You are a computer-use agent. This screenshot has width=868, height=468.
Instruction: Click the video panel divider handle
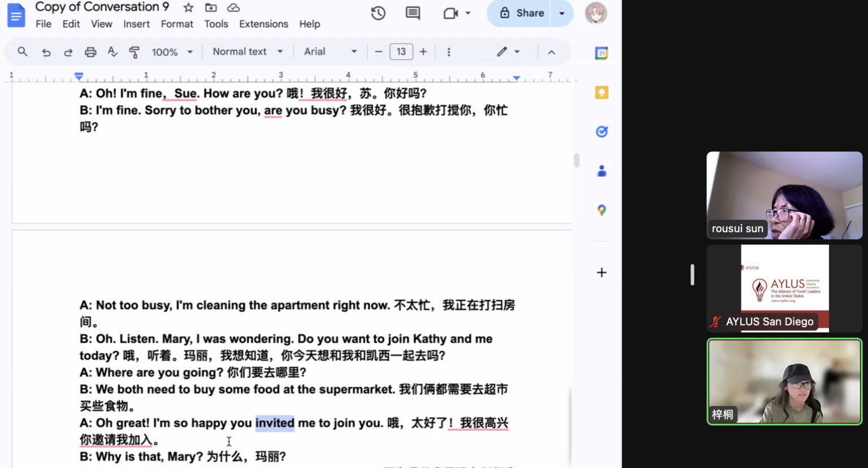tap(692, 275)
